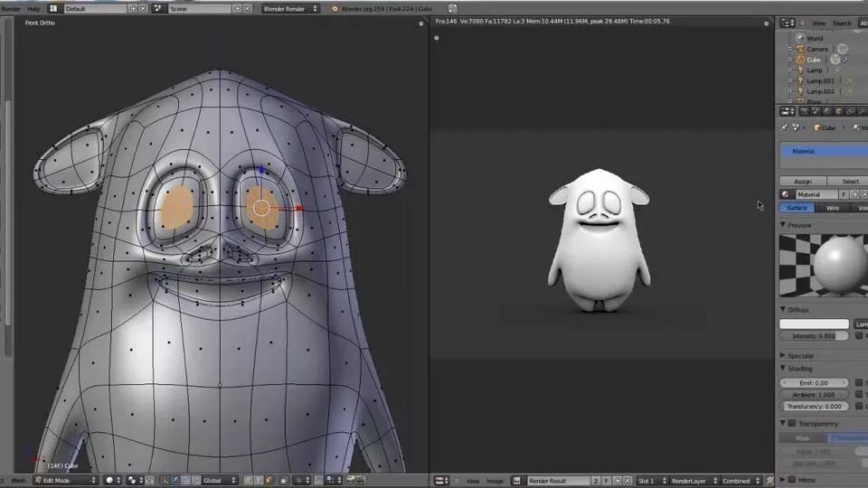Click the diffuse color swatch
Screen dimensions: 868x488
pyautogui.click(x=814, y=324)
